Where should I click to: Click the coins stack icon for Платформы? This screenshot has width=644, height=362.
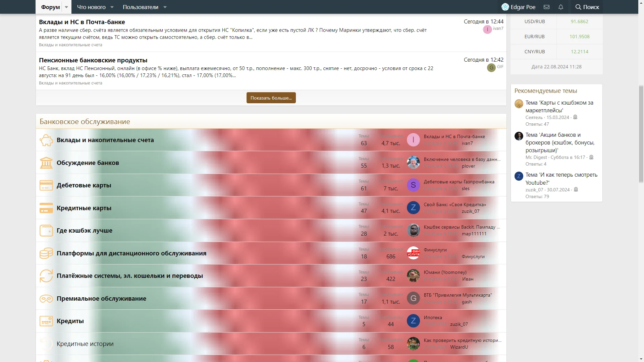pos(46,253)
